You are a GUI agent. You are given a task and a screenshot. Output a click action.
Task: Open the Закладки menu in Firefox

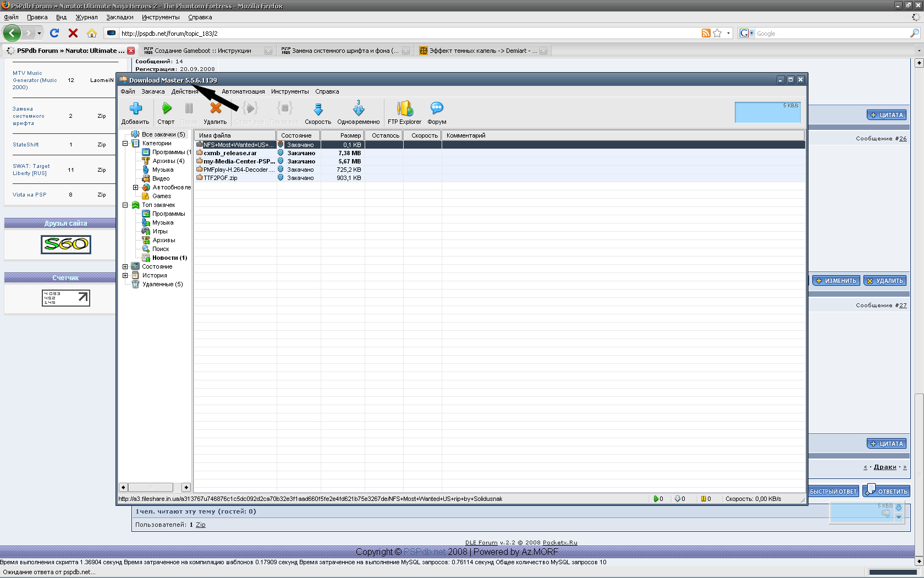tap(120, 17)
